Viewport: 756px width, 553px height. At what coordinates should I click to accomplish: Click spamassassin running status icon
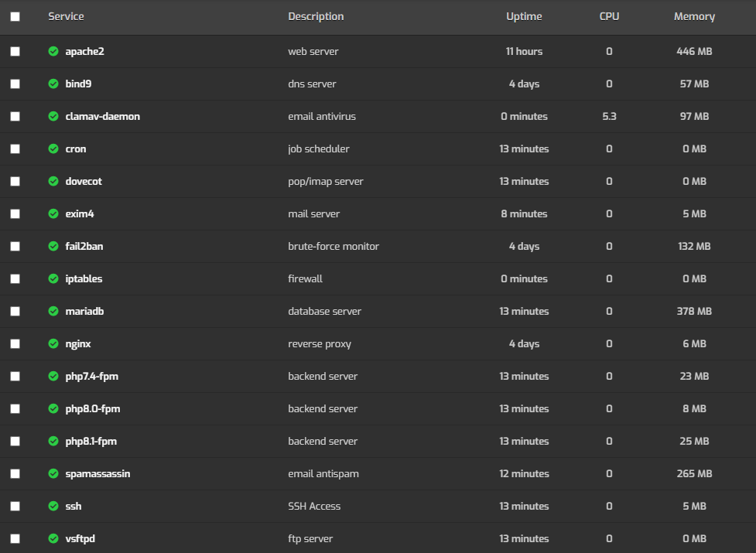[x=53, y=473]
